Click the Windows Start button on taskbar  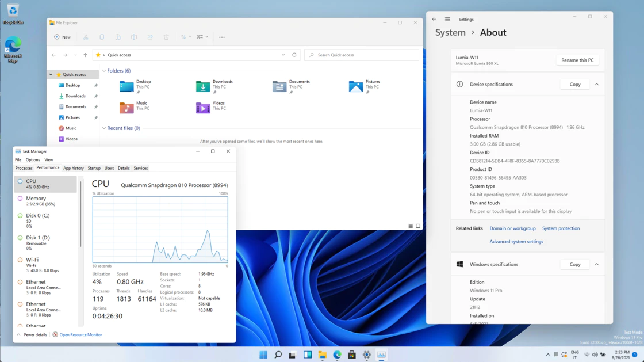263,355
